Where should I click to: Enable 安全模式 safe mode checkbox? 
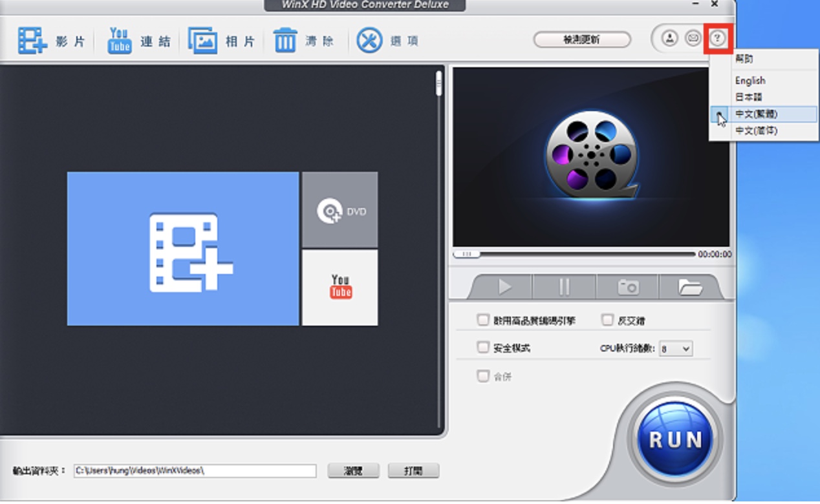pyautogui.click(x=482, y=347)
